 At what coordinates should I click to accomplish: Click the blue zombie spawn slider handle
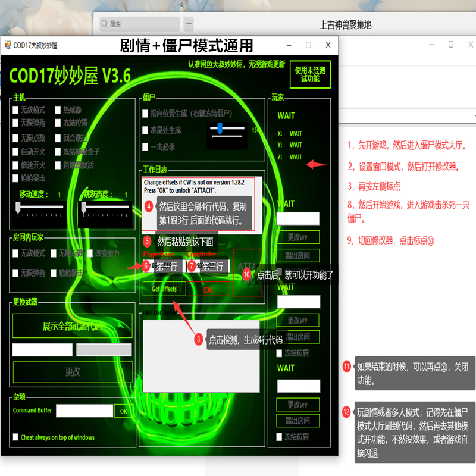point(220,129)
